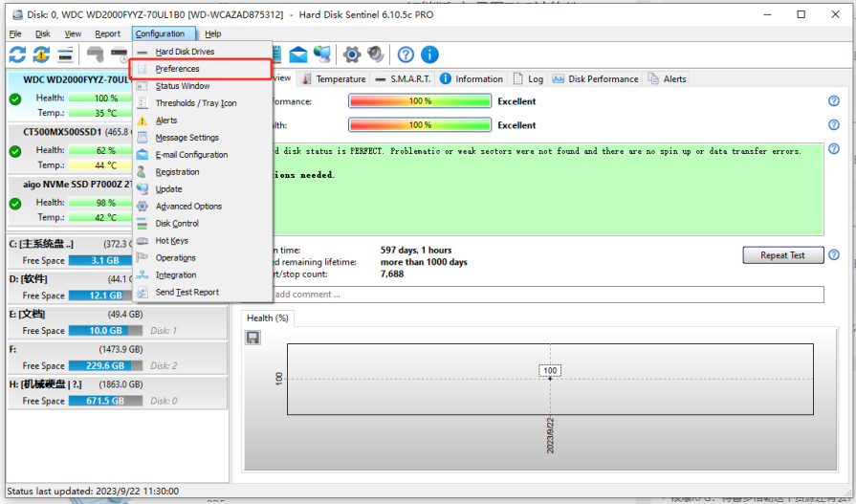
Task: Open the File menu
Action: click(15, 33)
